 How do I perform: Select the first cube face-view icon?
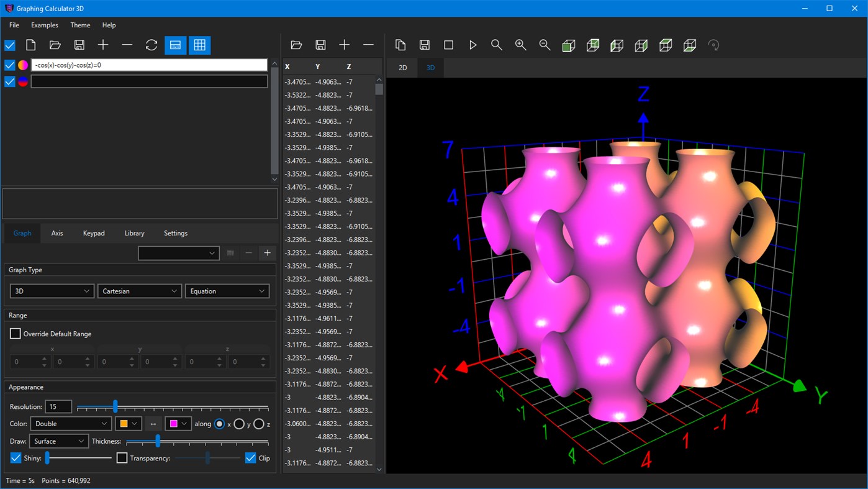pyautogui.click(x=568, y=44)
